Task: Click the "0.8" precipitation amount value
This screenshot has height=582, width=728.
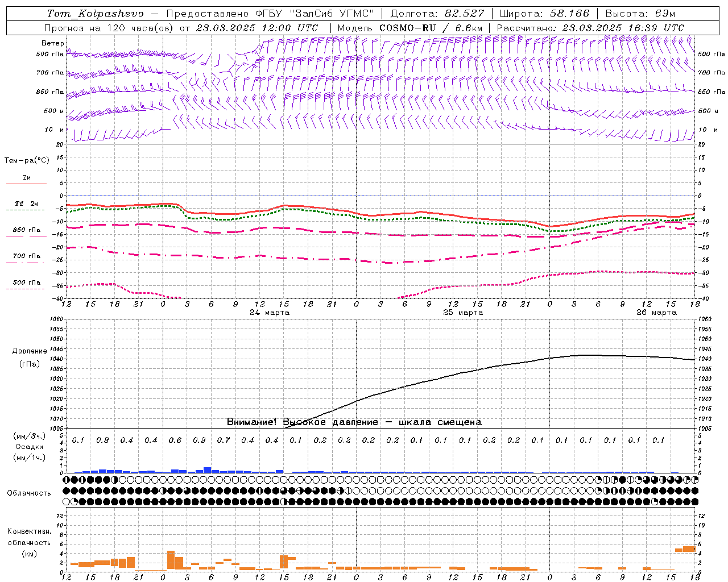Action: (x=102, y=440)
